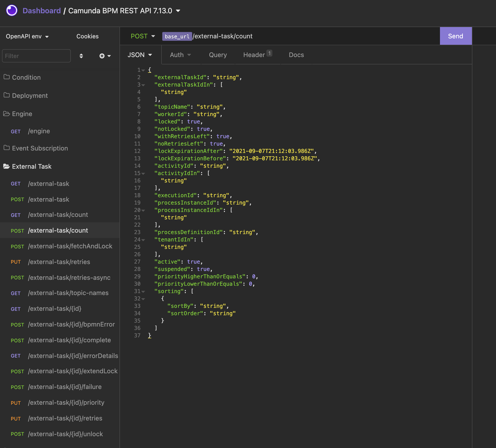This screenshot has height=448, width=496.
Task: Collapse the External Task folder
Action: pos(60,166)
